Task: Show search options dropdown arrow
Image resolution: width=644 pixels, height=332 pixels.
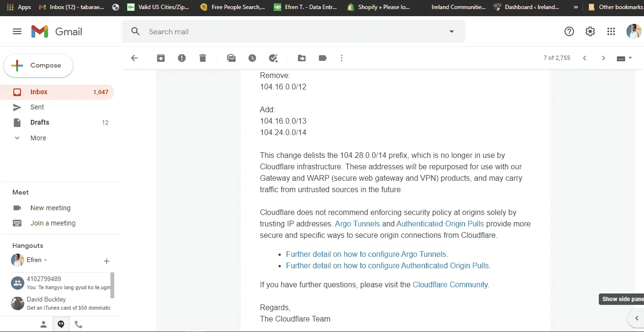Action: (452, 31)
